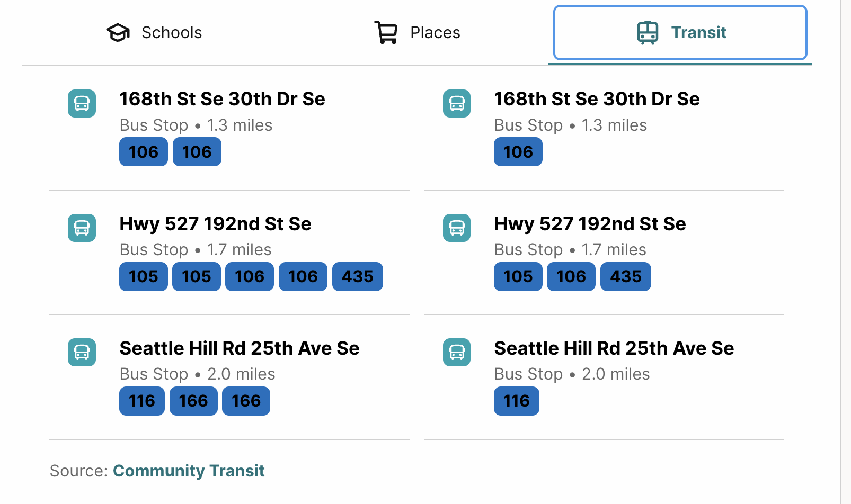Screen dimensions: 851x504
Task: Click route 116 badge in right column
Action: (517, 401)
